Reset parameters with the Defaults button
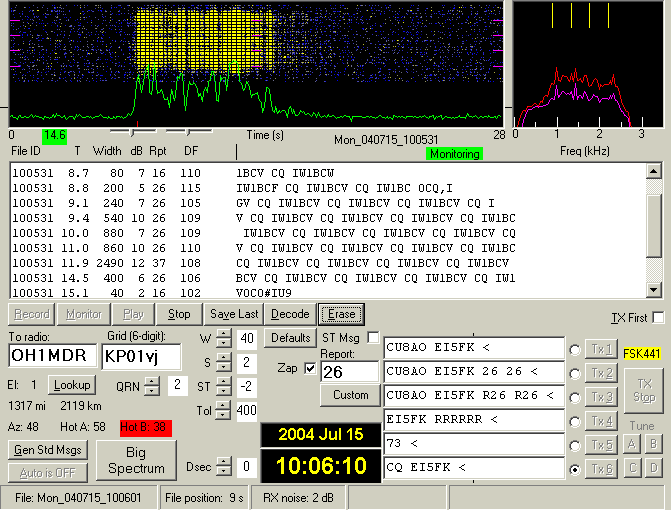The width and height of the screenshot is (671, 510). click(x=291, y=338)
